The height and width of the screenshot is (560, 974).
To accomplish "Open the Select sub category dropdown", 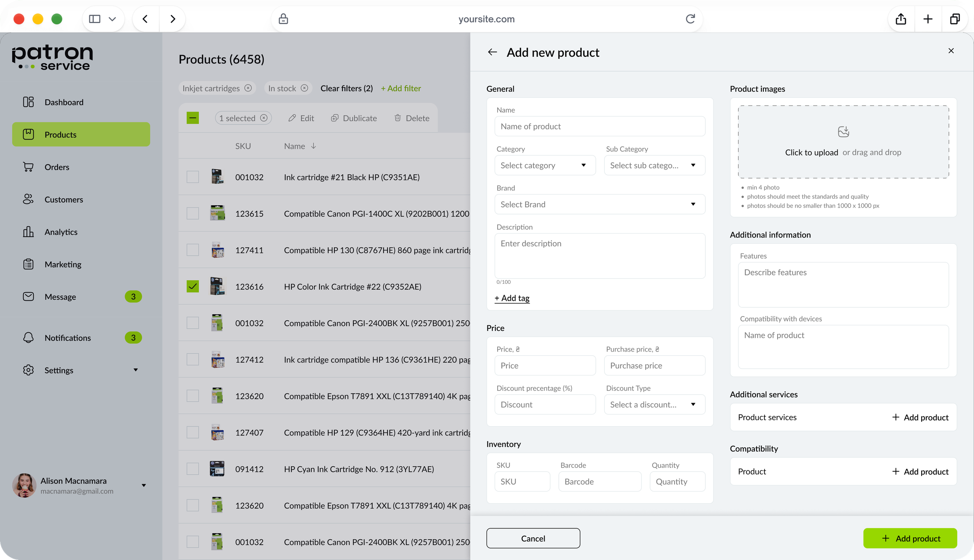I will point(655,165).
